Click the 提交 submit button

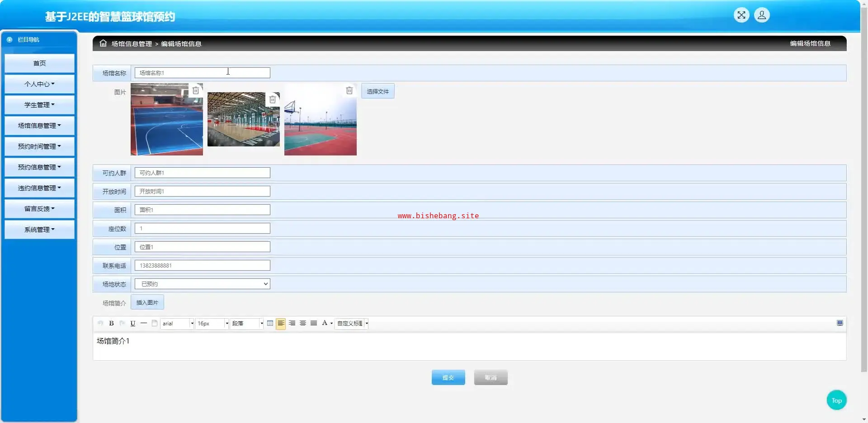pyautogui.click(x=448, y=377)
